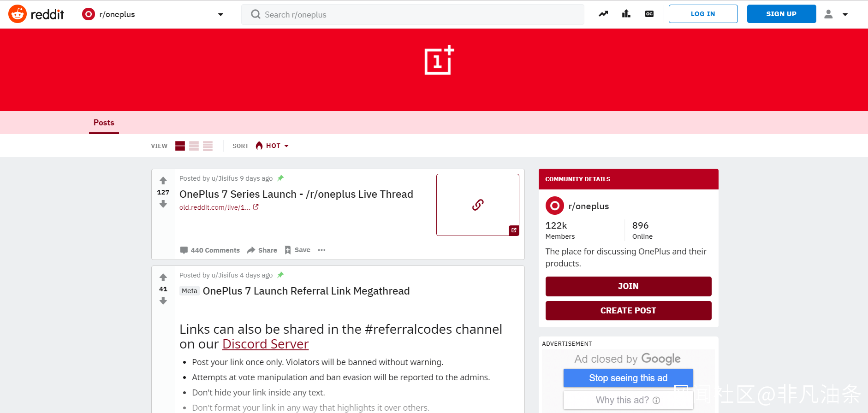Open the HOT sort dropdown
This screenshot has height=413, width=868.
(x=272, y=146)
